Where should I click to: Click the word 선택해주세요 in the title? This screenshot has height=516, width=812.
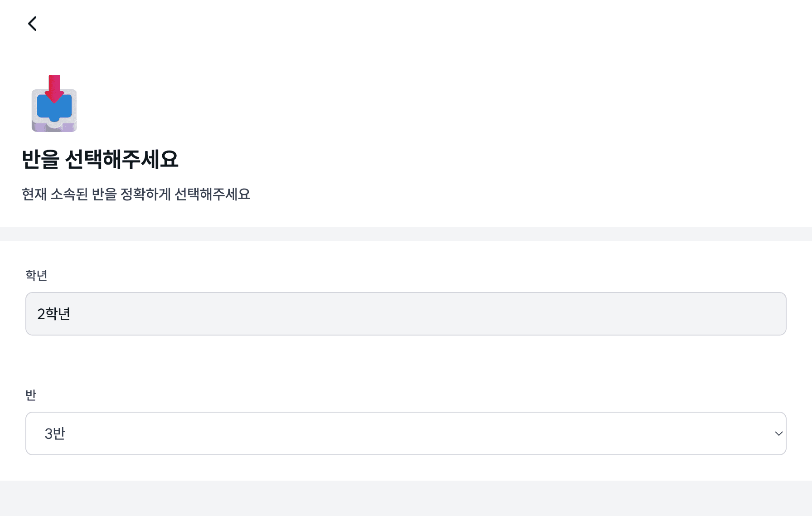[121, 159]
